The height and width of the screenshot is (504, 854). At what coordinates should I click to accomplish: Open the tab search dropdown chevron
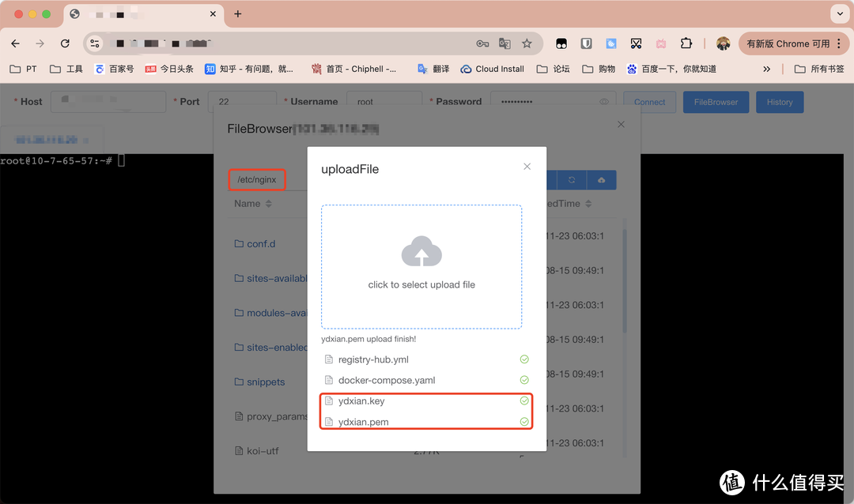point(840,13)
